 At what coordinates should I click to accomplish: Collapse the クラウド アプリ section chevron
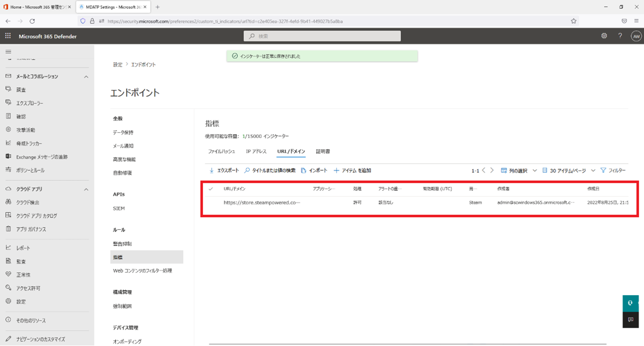(86, 189)
